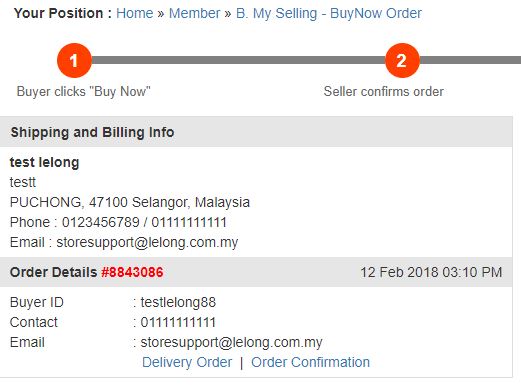Click the buyer name test lelong
This screenshot has height=392, width=521.
[x=44, y=162]
